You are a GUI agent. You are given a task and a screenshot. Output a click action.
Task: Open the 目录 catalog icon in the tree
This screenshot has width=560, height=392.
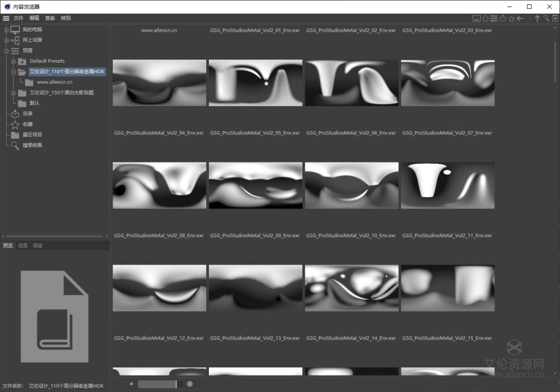[x=15, y=114]
